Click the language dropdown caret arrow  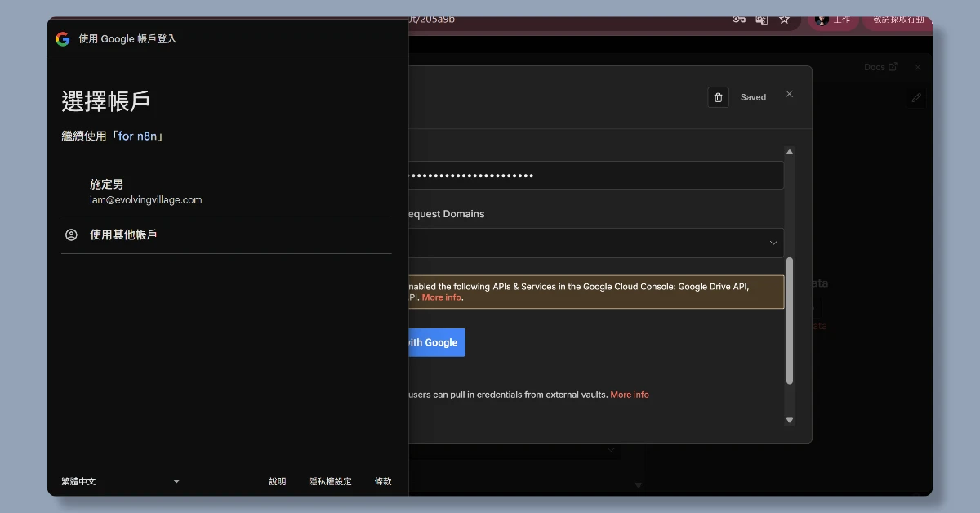(x=176, y=482)
